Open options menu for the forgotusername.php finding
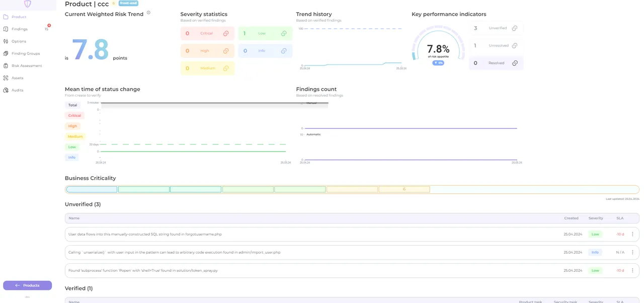This screenshot has width=644, height=303. (x=632, y=234)
